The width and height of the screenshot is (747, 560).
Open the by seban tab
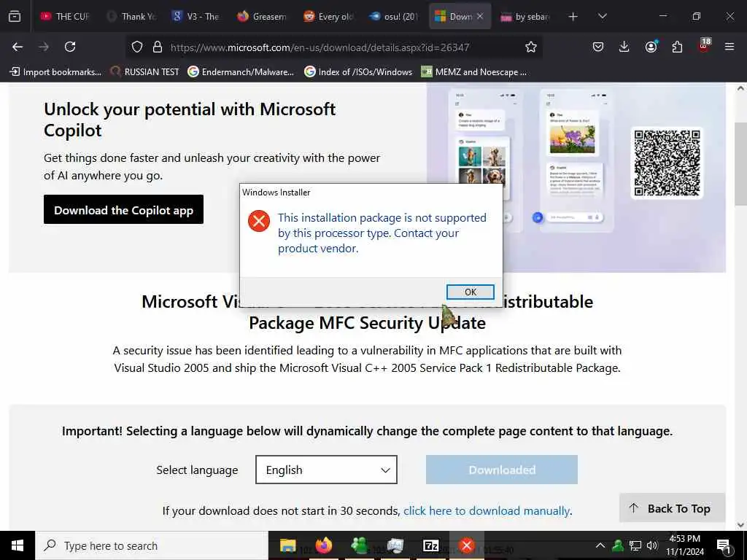point(525,16)
